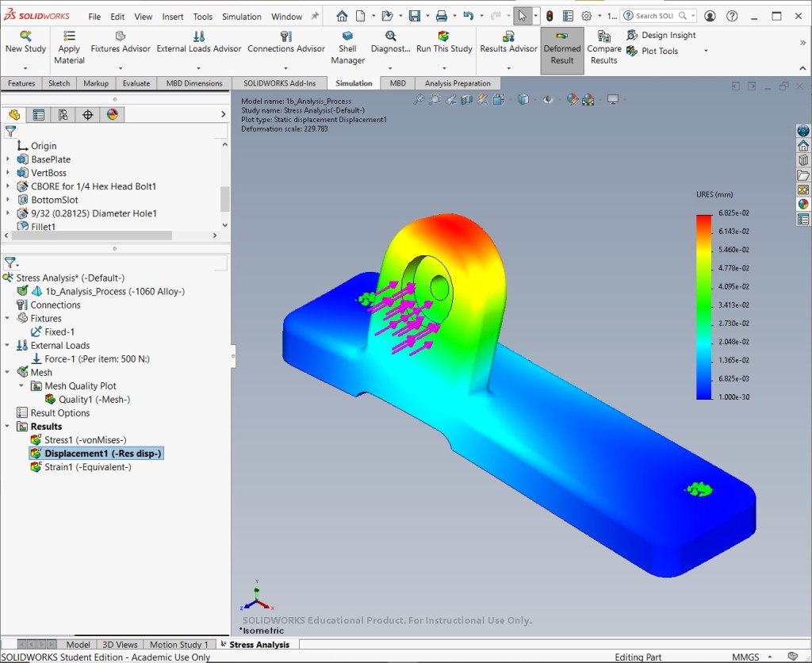Save the part with the floppy disk icon
This screenshot has width=812, height=663.
[414, 16]
